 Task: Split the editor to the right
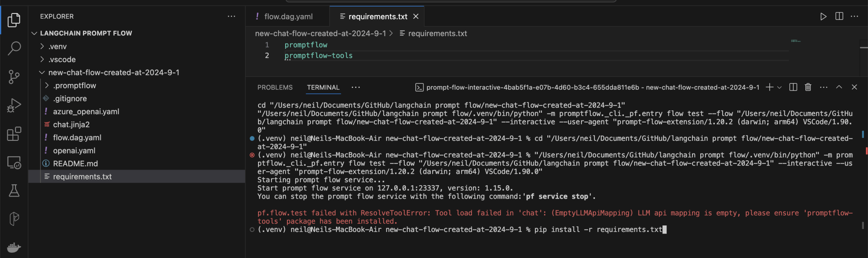pyautogui.click(x=839, y=16)
